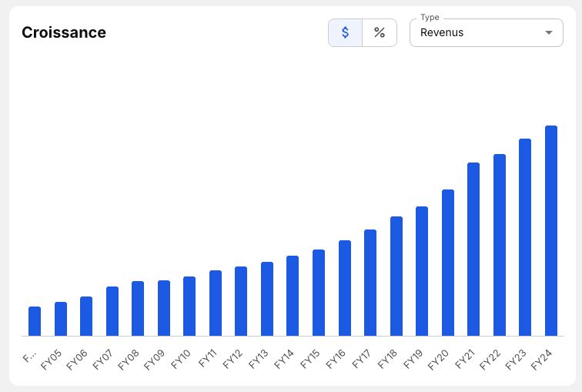The height and width of the screenshot is (392, 582).
Task: Click the FY18 axis label
Action: (387, 360)
